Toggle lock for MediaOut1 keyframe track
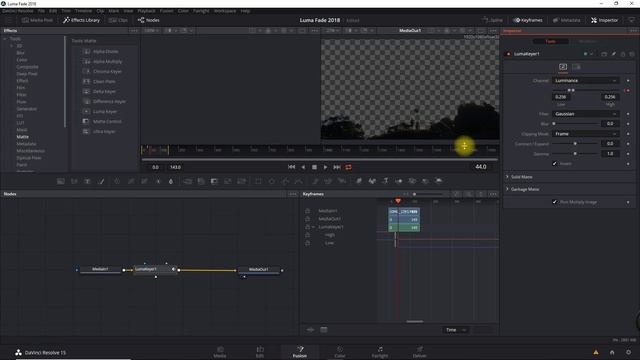This screenshot has width=640, height=360. tap(307, 219)
